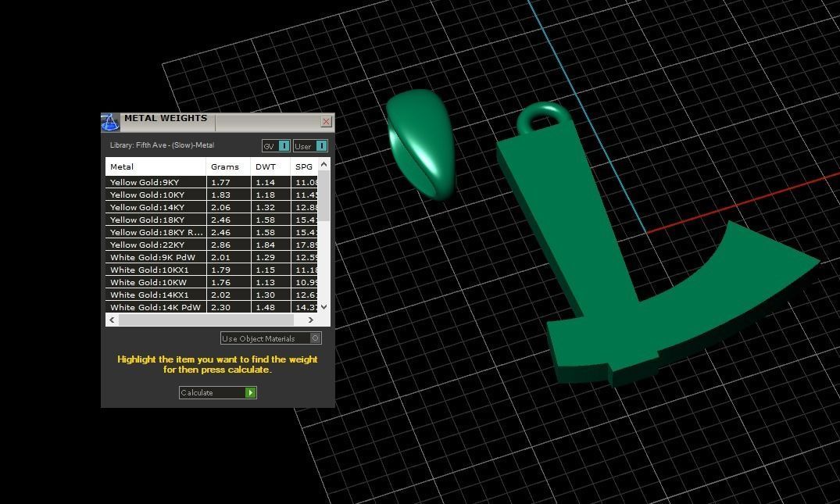Toggle the User library switch

tap(310, 145)
